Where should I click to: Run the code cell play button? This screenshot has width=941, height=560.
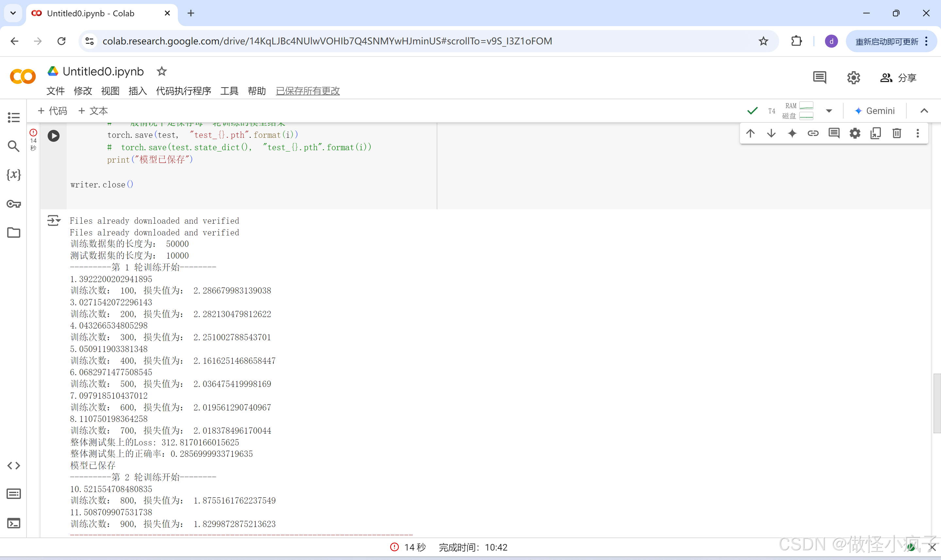pos(54,136)
